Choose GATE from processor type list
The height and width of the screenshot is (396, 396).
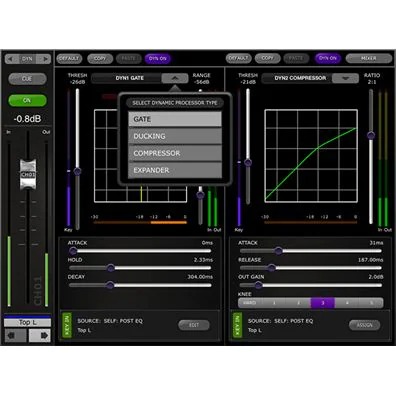click(175, 119)
